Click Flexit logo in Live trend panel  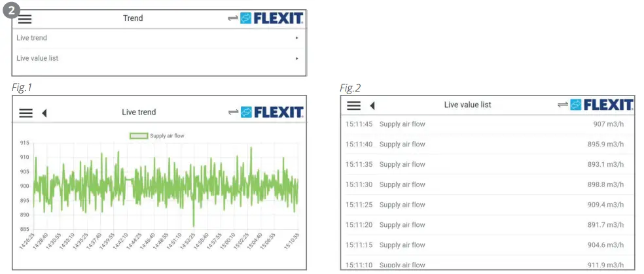click(272, 112)
